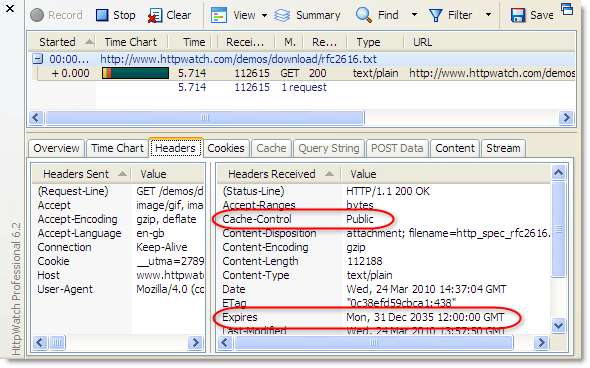The height and width of the screenshot is (368, 590).
Task: Collapse the rfc2616.txt page group
Action: click(37, 59)
